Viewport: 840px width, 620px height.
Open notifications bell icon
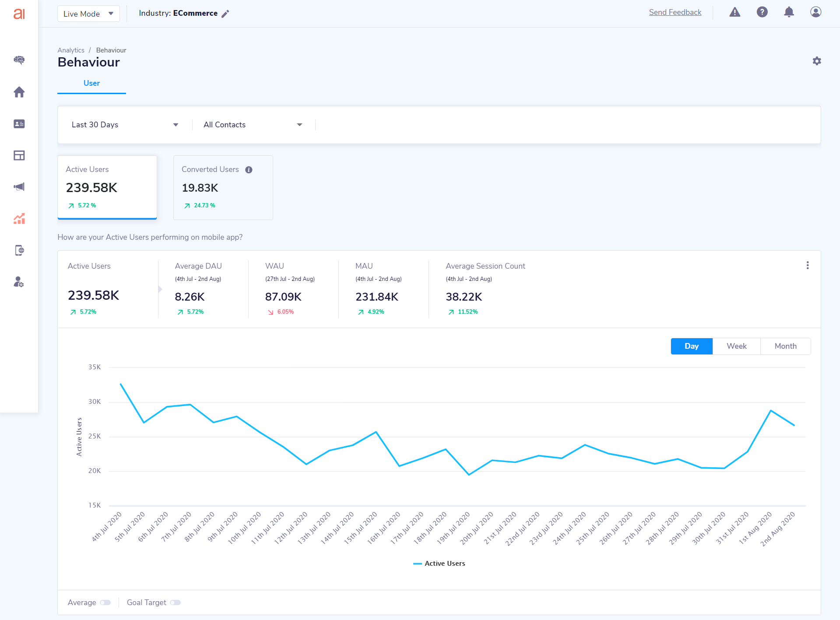click(x=789, y=12)
